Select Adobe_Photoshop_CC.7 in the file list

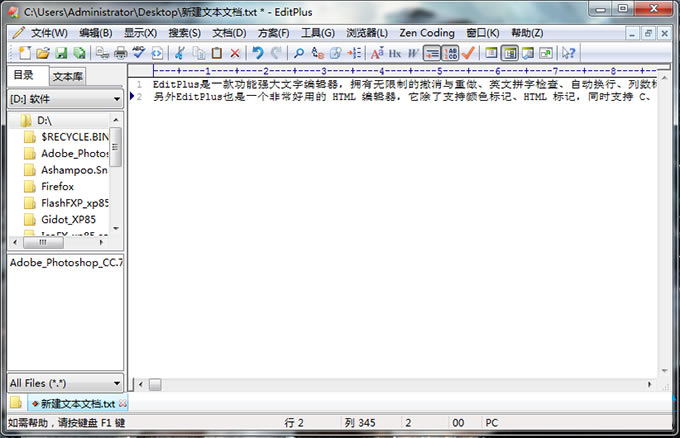click(66, 262)
